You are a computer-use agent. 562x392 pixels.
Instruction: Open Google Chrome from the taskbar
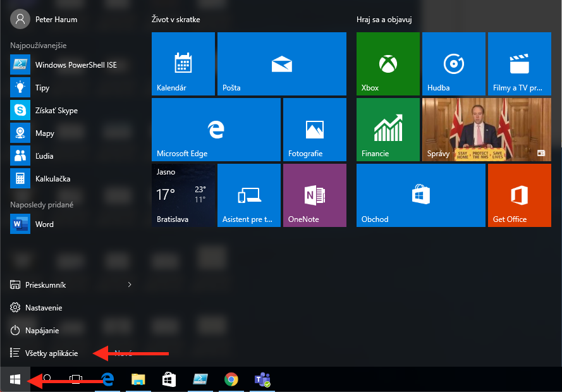click(231, 379)
